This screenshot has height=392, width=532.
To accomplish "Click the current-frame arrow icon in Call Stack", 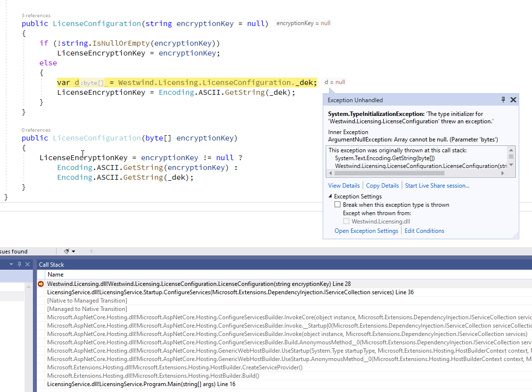I will [41, 284].
